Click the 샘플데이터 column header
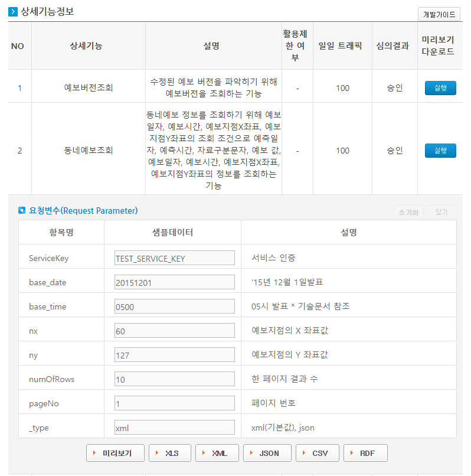Image resolution: width=471 pixels, height=476 pixels. click(x=173, y=233)
